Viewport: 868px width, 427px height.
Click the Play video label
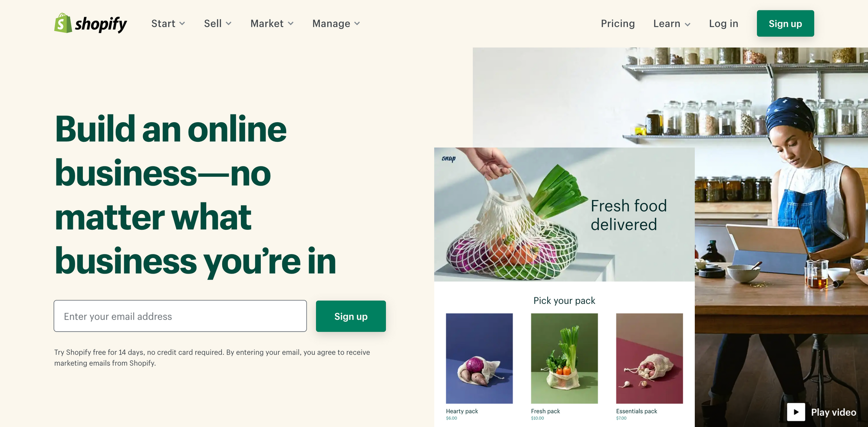[x=834, y=412]
